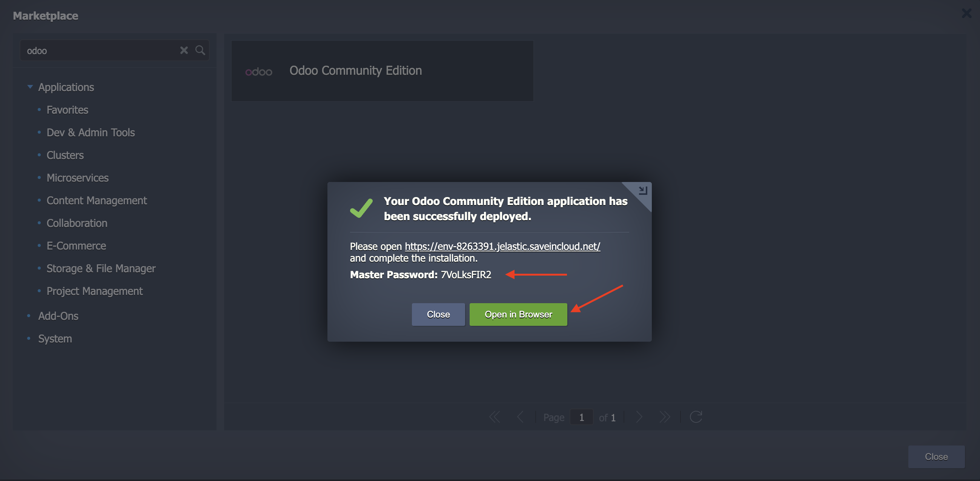Select the Collaboration category
This screenshot has height=481, width=980.
pos(77,223)
